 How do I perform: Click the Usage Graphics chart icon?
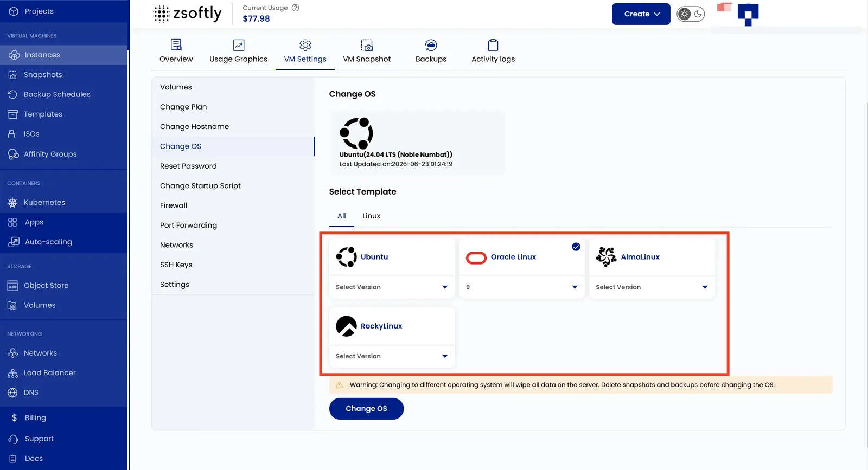[239, 45]
